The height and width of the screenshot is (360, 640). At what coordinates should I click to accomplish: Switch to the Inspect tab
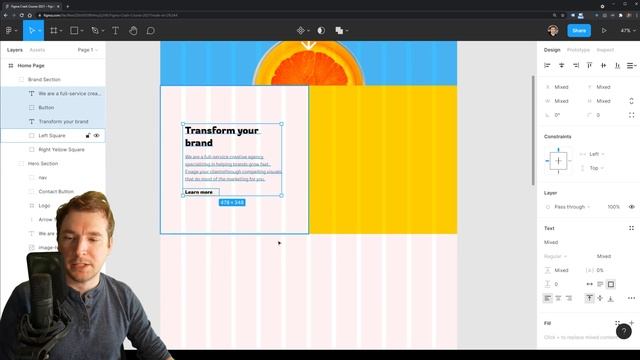(x=605, y=50)
